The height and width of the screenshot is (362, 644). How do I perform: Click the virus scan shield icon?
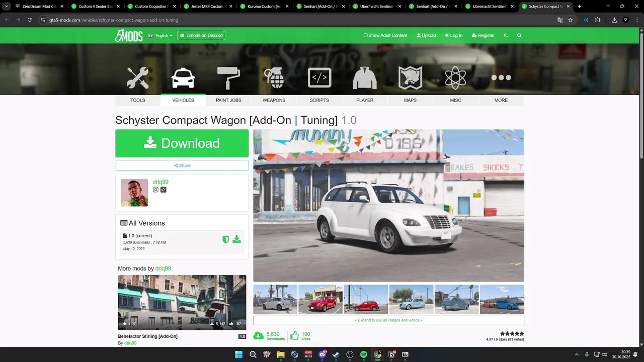(x=226, y=239)
